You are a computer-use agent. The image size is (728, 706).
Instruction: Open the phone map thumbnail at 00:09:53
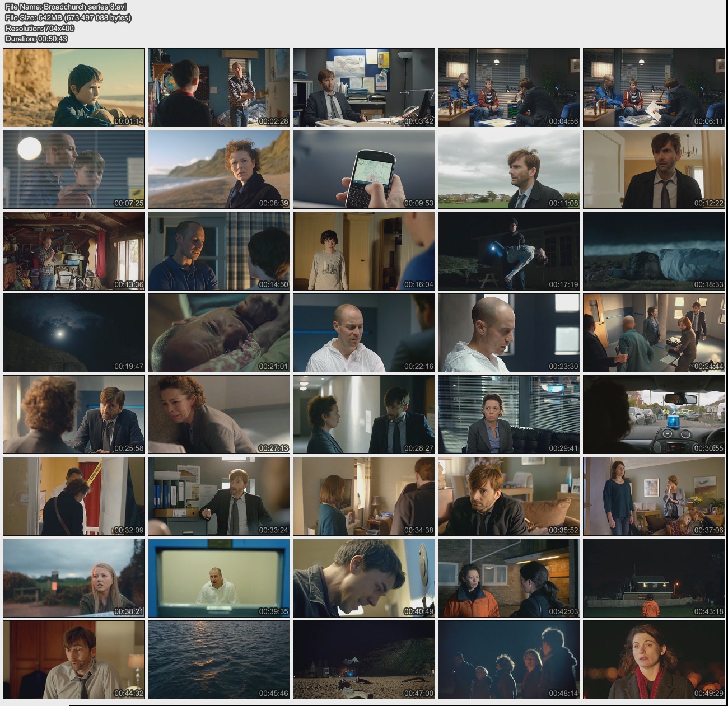click(x=363, y=169)
